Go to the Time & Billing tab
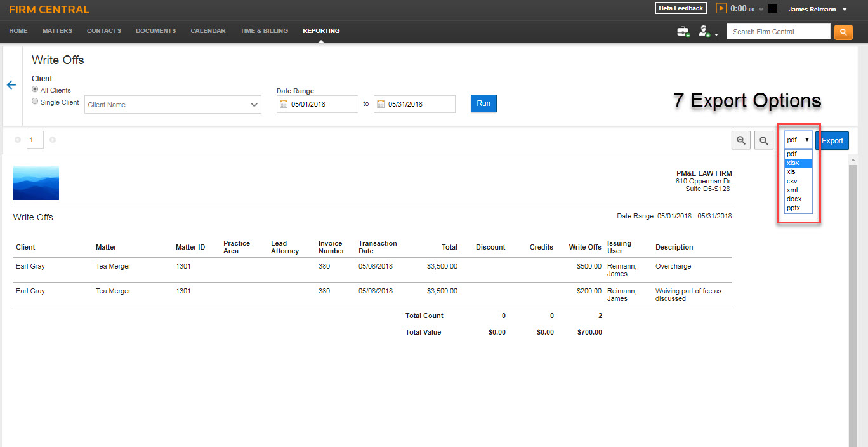Viewport: 868px width, 447px height. pyautogui.click(x=264, y=31)
